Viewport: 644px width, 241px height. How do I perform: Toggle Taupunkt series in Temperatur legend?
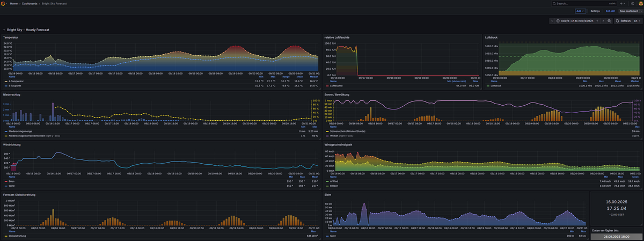pyautogui.click(x=16, y=85)
